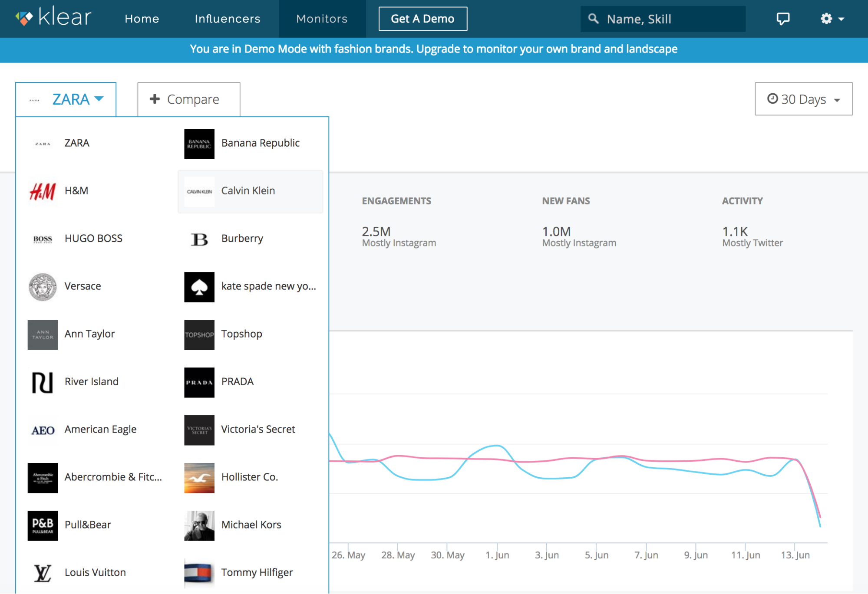Viewport: 868px width, 594px height.
Task: Click the Get A Demo button
Action: point(422,19)
